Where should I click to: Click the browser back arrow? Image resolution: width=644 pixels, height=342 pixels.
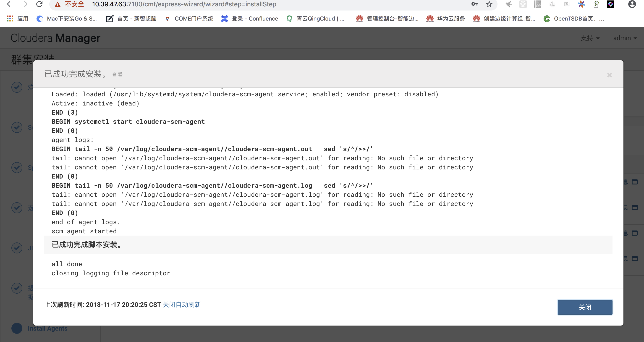[x=10, y=4]
